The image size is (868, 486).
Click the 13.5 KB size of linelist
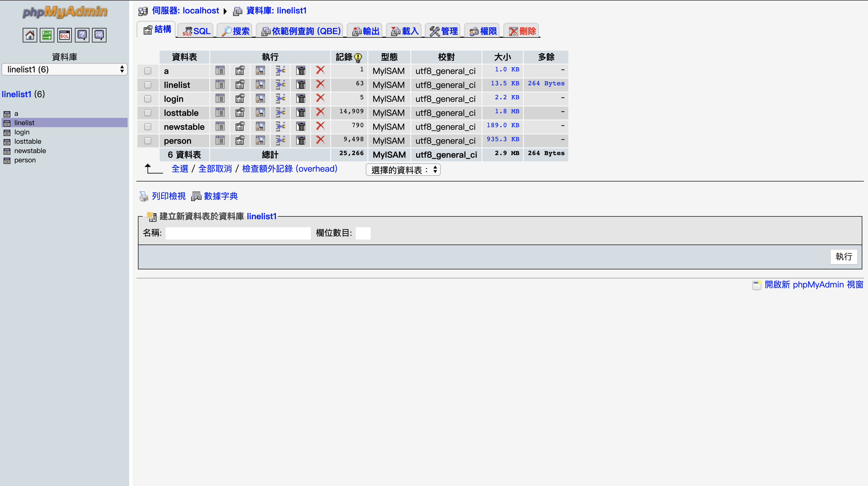[505, 83]
